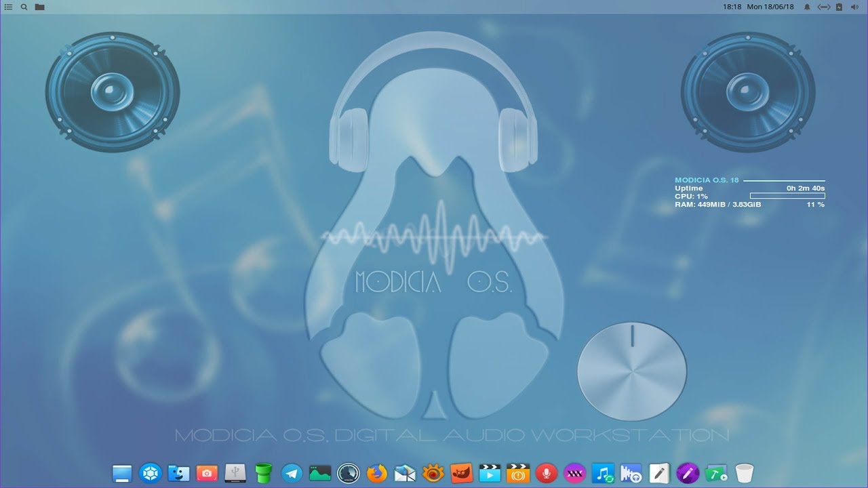868x488 pixels.
Task: Click the CPU usage bar widget
Action: [x=787, y=196]
